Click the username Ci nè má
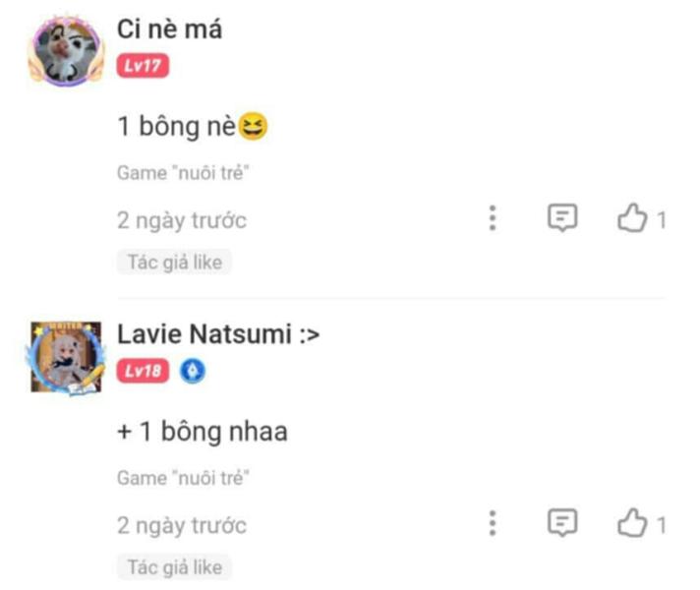700x590 pixels. [169, 29]
